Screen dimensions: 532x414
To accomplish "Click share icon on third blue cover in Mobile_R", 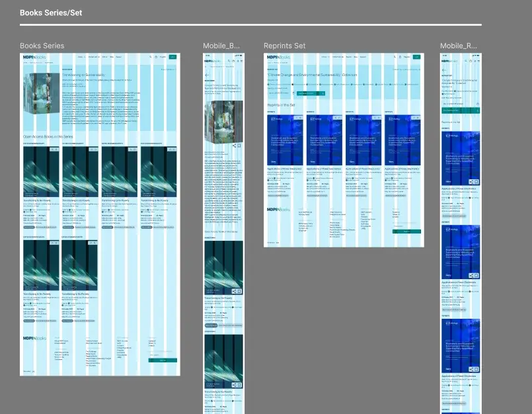I will click(472, 370).
